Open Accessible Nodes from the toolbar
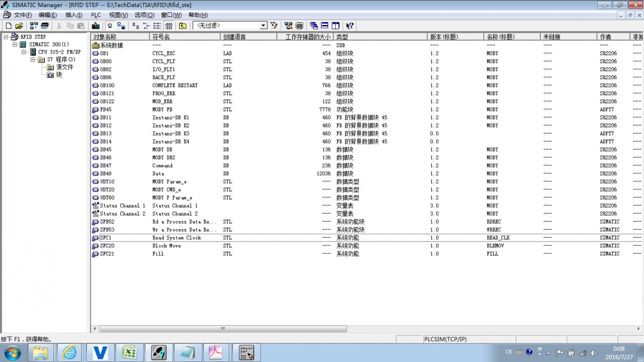 (x=34, y=26)
